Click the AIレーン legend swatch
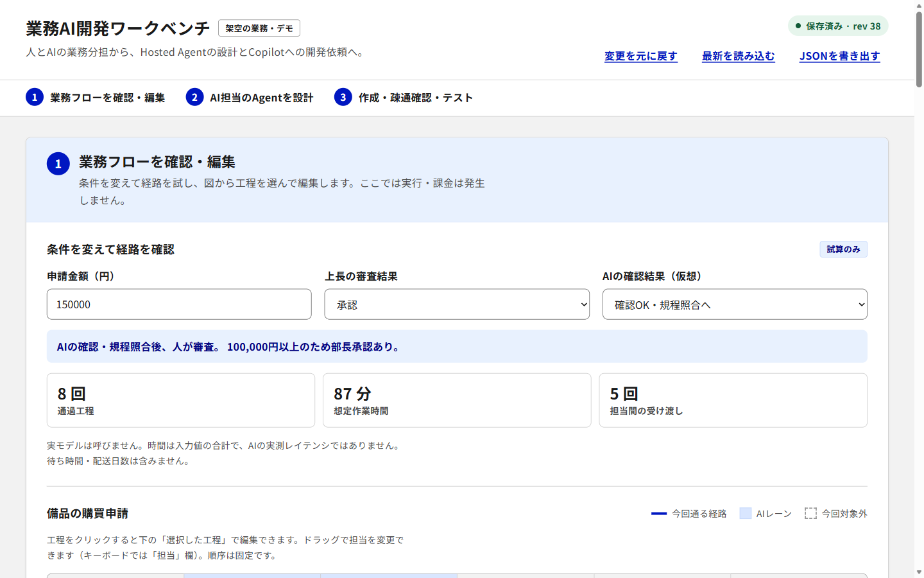924x578 pixels. (x=746, y=513)
